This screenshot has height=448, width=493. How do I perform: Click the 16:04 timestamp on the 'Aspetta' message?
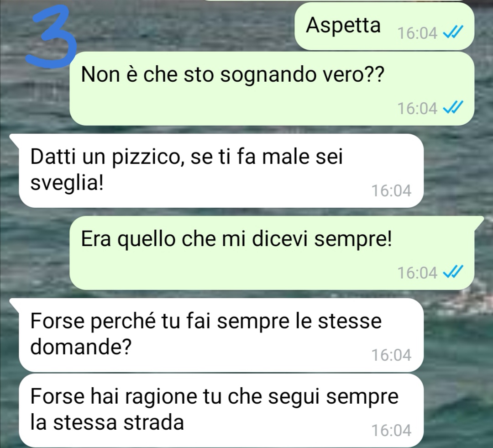coord(417,33)
